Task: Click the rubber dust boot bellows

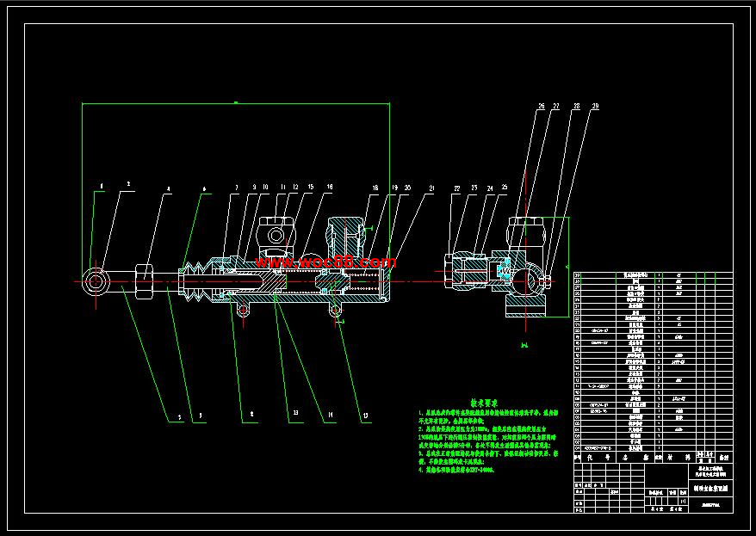Action: pyautogui.click(x=196, y=282)
